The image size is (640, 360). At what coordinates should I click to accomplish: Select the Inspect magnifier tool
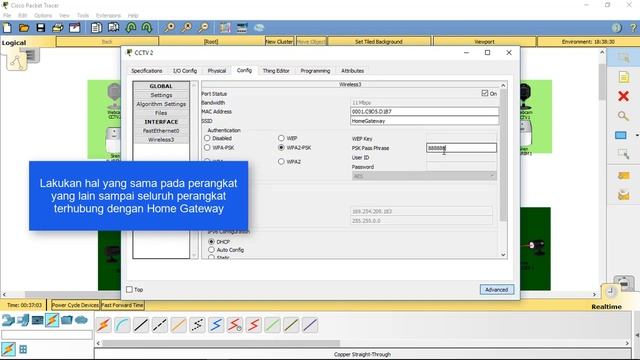pyautogui.click(x=623, y=116)
